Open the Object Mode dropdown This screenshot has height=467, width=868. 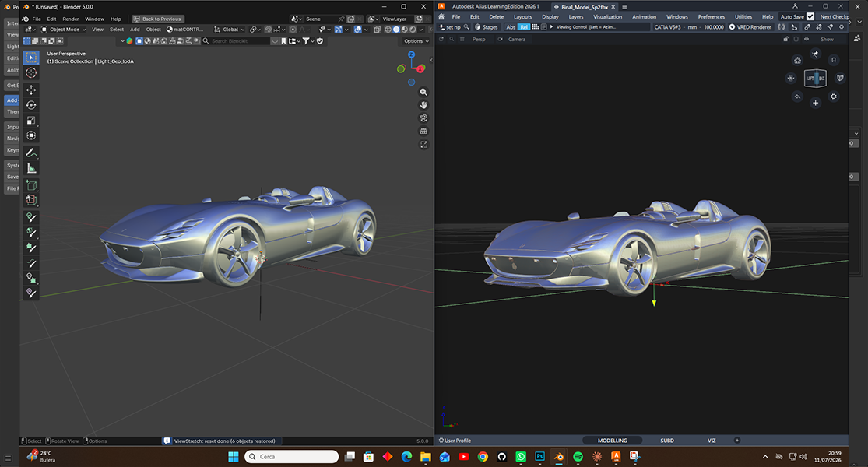pyautogui.click(x=64, y=30)
